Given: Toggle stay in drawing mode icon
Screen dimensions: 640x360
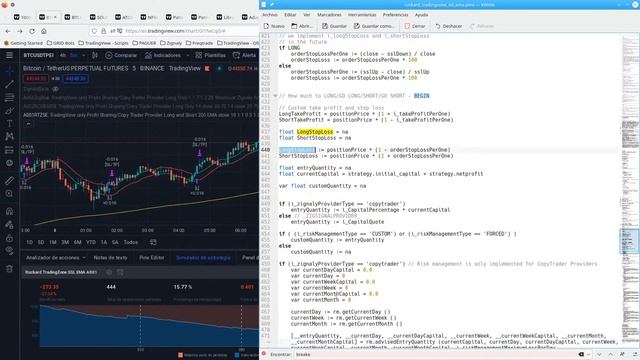Looking at the screenshot, I should tap(9, 224).
